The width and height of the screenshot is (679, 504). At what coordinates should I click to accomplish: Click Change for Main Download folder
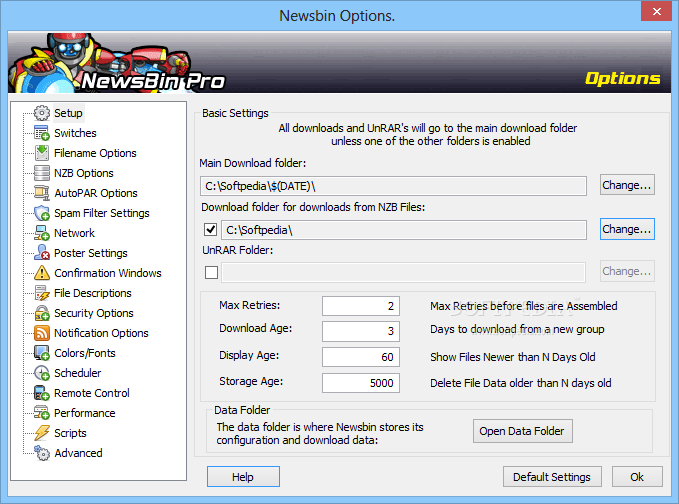[x=627, y=185]
